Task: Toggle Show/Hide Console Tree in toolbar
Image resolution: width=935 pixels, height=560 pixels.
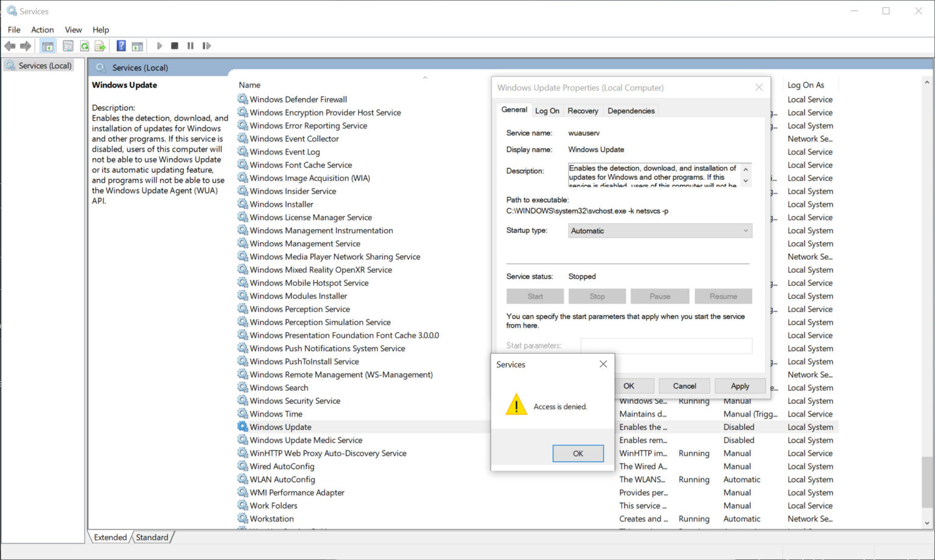Action: click(47, 46)
